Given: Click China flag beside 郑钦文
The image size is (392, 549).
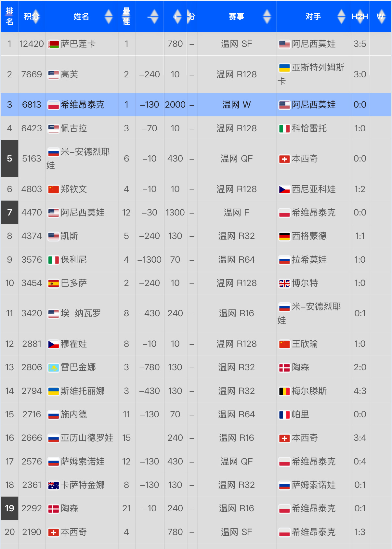Looking at the screenshot, I should click(x=54, y=190).
